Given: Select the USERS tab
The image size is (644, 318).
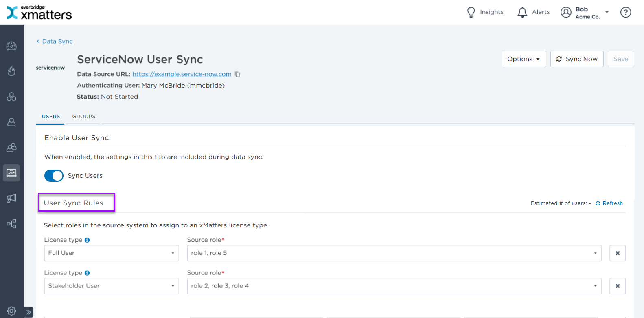Looking at the screenshot, I should (x=51, y=117).
